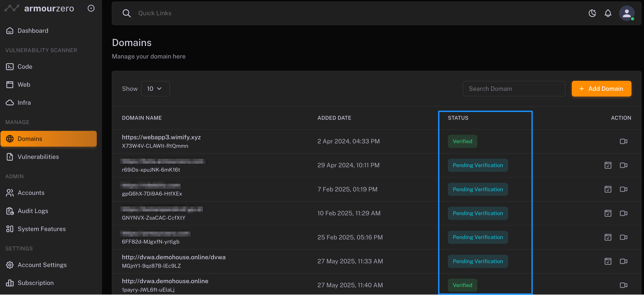Viewport: 644px width, 295px height.
Task: Toggle dark mode with the moon icon
Action: coord(592,13)
